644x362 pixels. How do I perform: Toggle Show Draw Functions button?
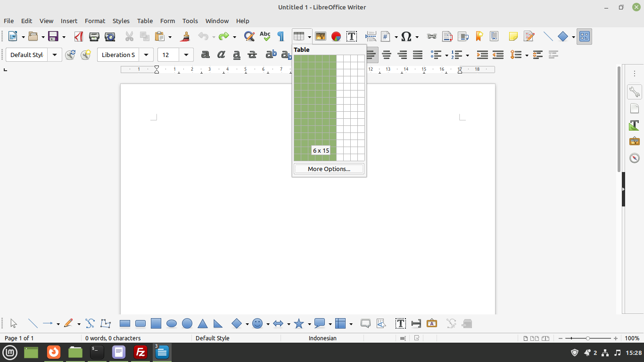pos(585,36)
